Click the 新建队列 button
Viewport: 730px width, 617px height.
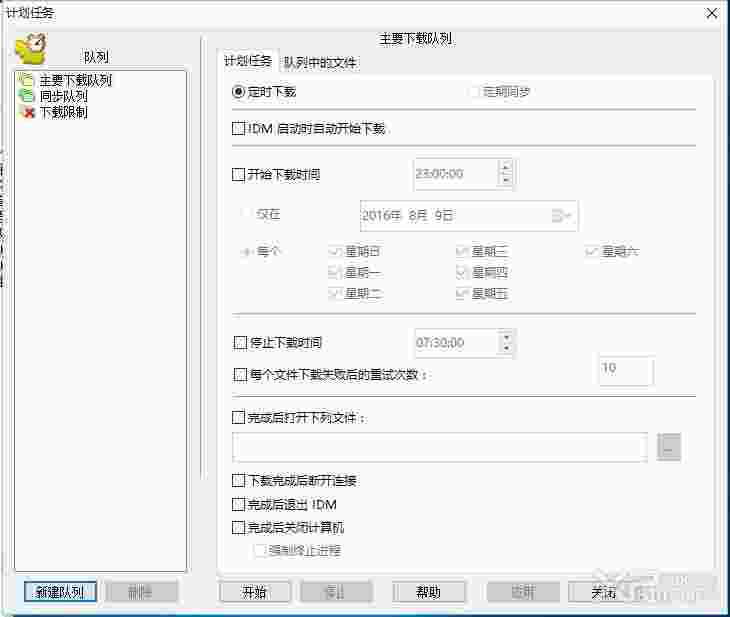tap(61, 592)
